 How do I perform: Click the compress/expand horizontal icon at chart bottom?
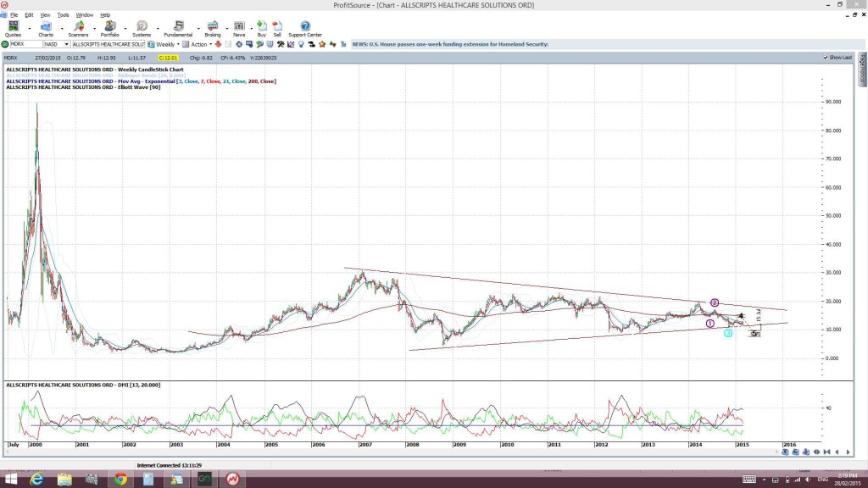click(x=816, y=452)
